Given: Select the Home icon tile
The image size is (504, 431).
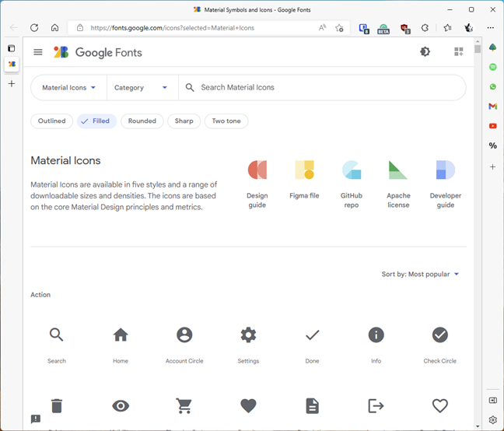Looking at the screenshot, I should point(121,345).
